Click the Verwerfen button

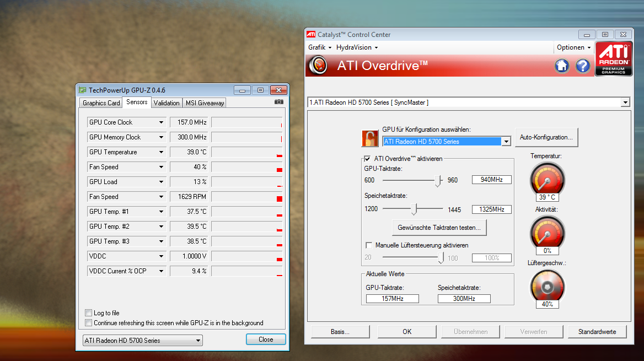point(534,332)
